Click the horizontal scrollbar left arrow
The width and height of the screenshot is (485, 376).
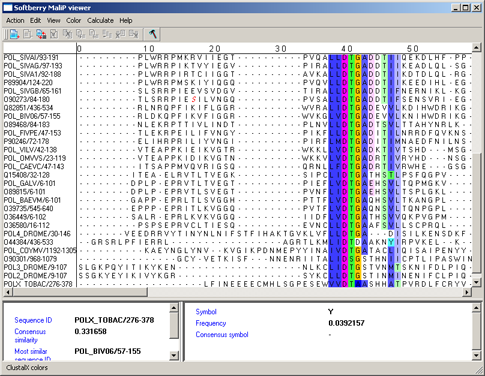(7, 292)
